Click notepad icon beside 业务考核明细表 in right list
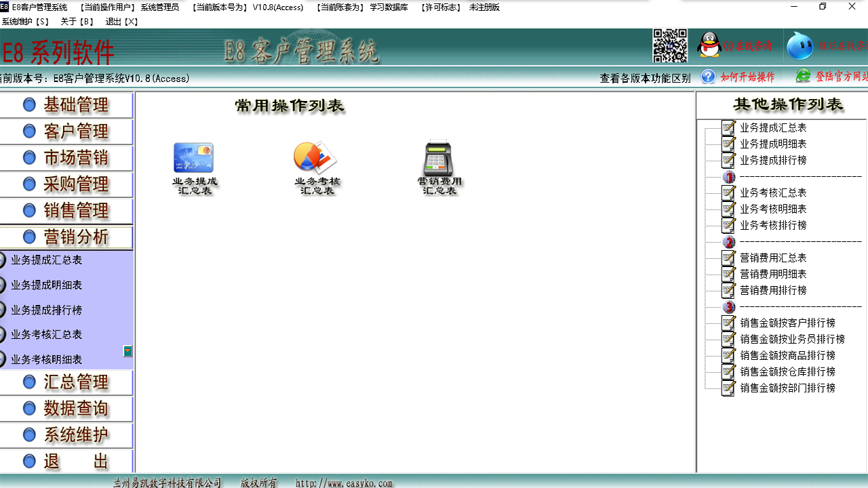Screen dimensions: 868x488 tap(728, 209)
